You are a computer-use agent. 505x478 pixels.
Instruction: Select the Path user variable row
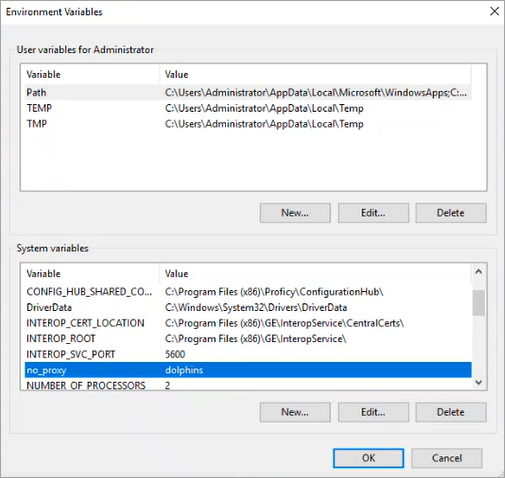click(248, 92)
